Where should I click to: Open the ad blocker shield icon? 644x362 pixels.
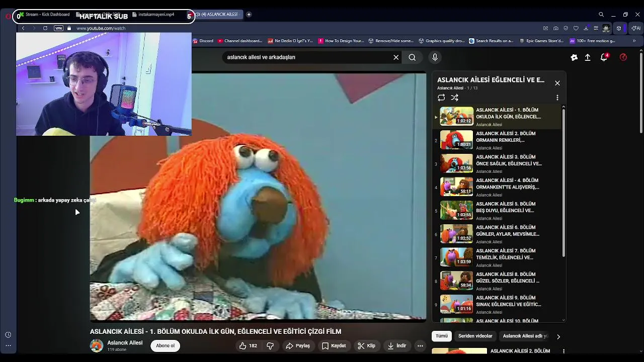point(566,28)
